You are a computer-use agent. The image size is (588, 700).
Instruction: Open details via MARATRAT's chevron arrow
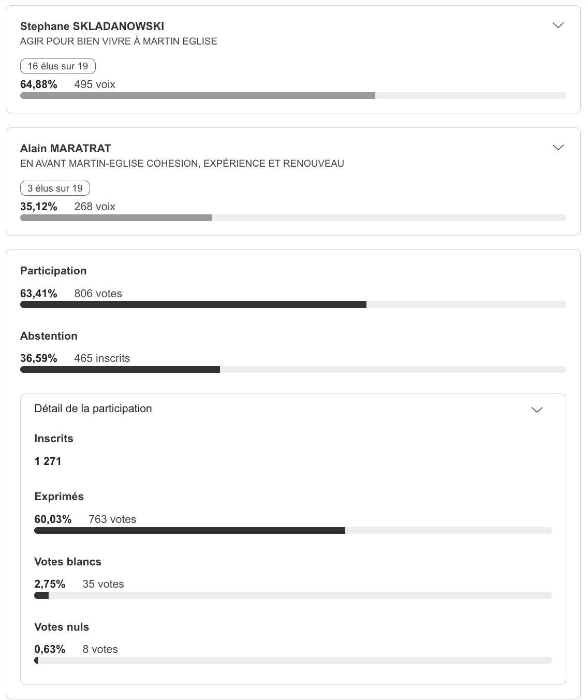pyautogui.click(x=558, y=147)
